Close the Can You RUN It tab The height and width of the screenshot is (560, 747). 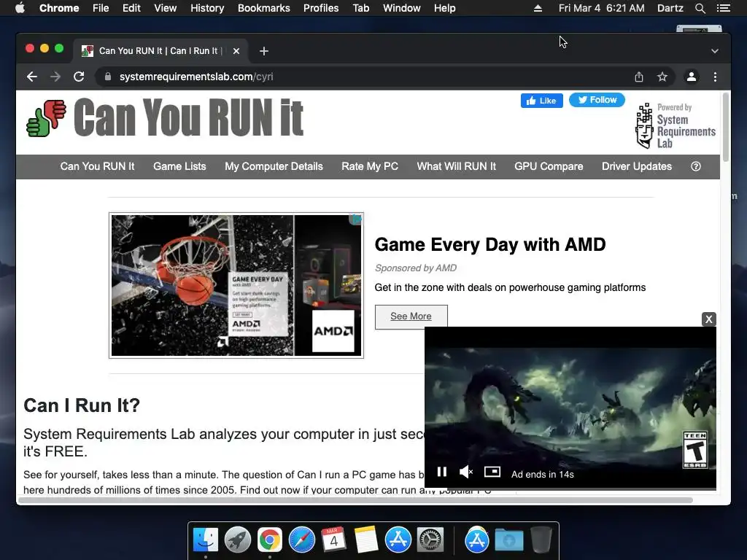236,51
